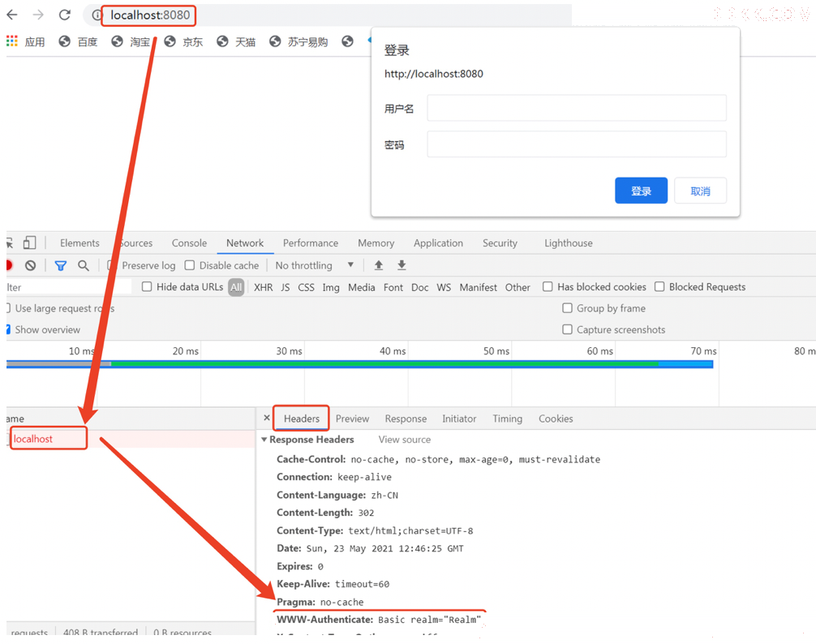Filter requests by Media
The height and width of the screenshot is (644, 816).
click(x=361, y=287)
